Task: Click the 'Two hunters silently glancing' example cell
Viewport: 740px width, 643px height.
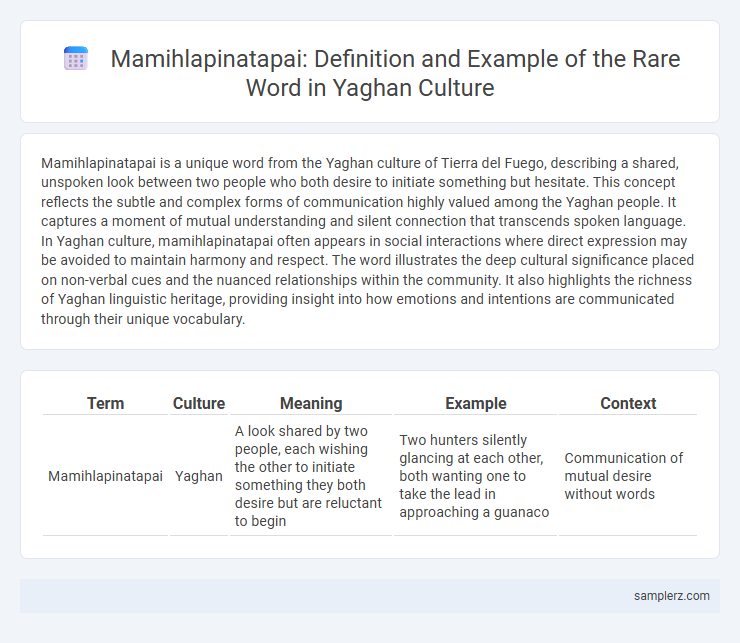Action: pos(476,476)
